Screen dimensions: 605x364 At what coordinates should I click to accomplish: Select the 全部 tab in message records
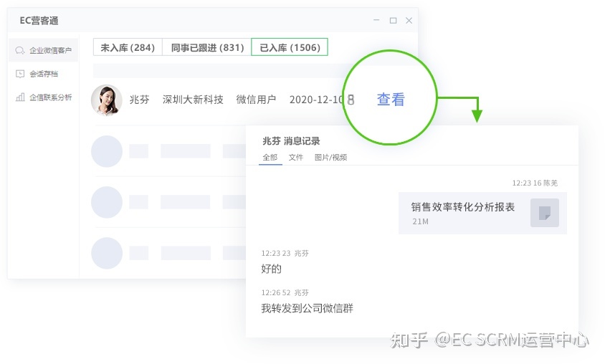[x=270, y=158]
